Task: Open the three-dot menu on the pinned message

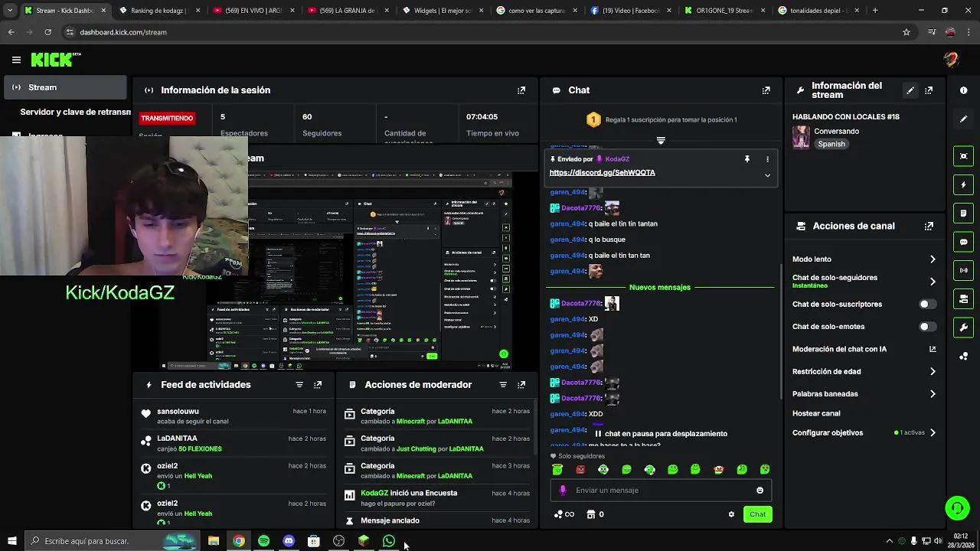Action: click(x=767, y=159)
